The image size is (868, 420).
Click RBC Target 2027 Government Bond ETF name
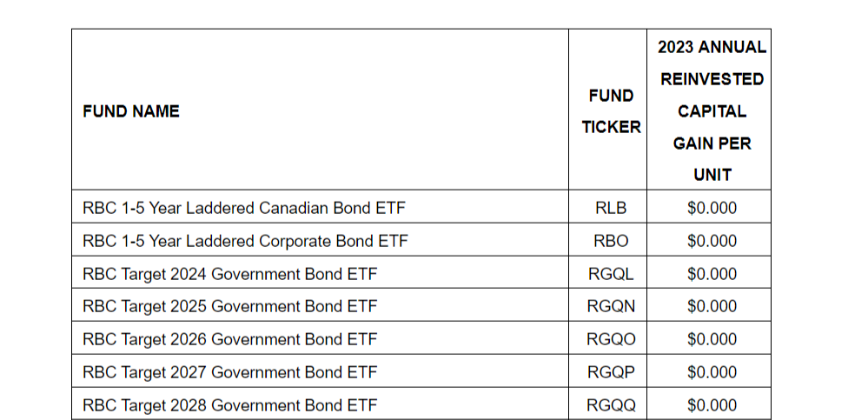[230, 372]
